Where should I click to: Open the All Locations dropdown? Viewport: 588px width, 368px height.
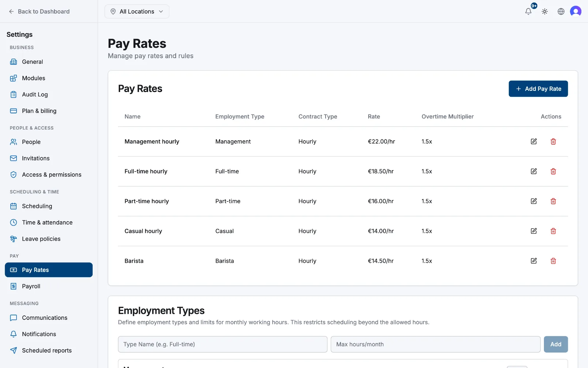click(x=137, y=11)
